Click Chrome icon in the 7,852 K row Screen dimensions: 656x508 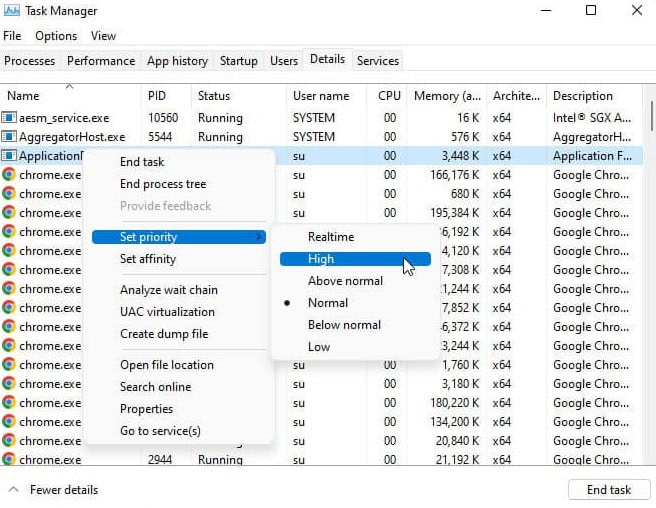(9, 308)
